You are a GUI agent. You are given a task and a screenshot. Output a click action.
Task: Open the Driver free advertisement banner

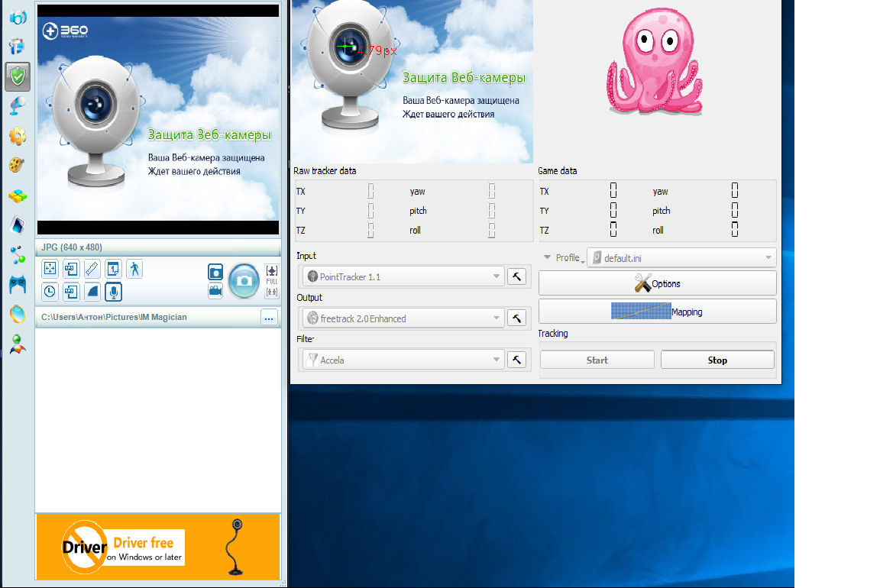pyautogui.click(x=158, y=546)
